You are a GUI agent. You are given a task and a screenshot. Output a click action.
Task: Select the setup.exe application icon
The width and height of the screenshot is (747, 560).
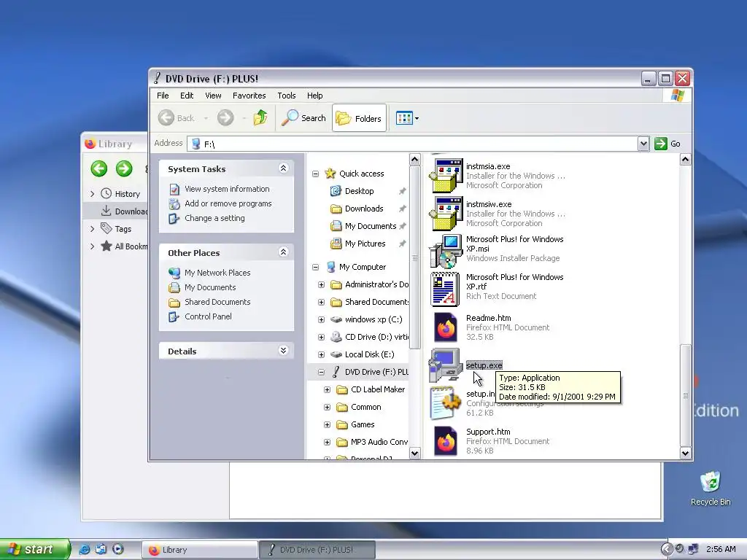(x=445, y=365)
